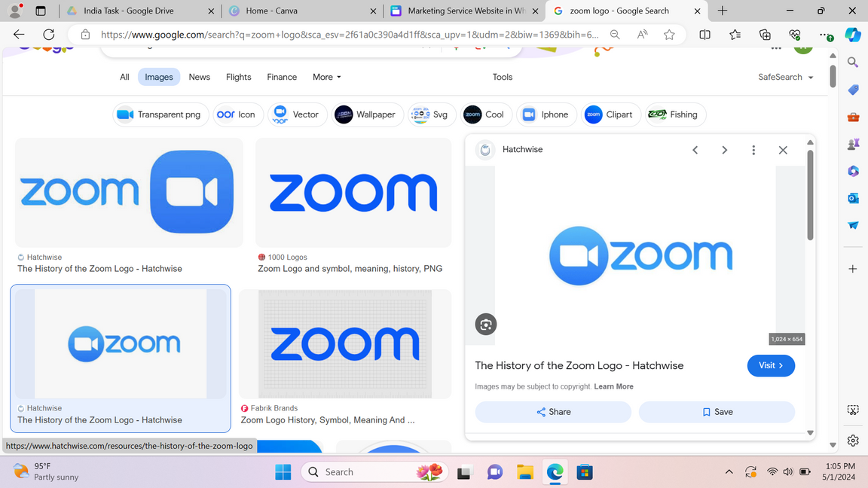Go back with the browser back arrow
Image resolution: width=868 pixels, height=488 pixels.
click(x=19, y=35)
